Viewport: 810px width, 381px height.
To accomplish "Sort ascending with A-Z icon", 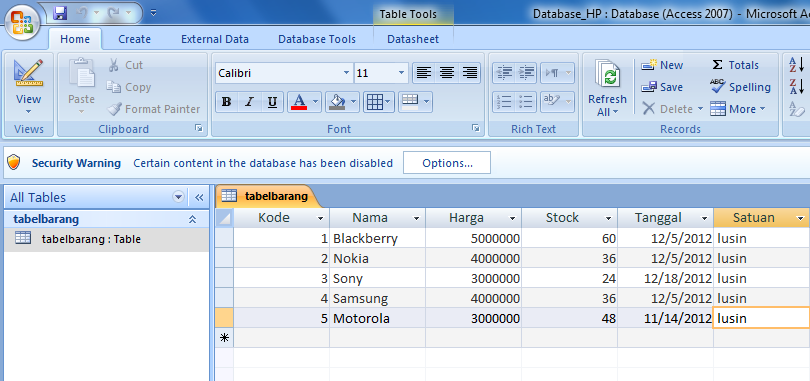I will 796,65.
